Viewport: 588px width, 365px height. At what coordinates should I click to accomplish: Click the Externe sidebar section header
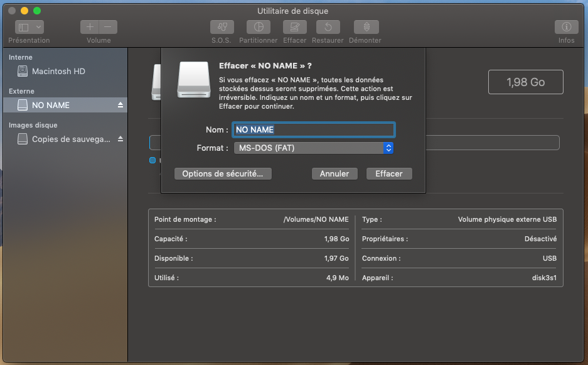(21, 91)
